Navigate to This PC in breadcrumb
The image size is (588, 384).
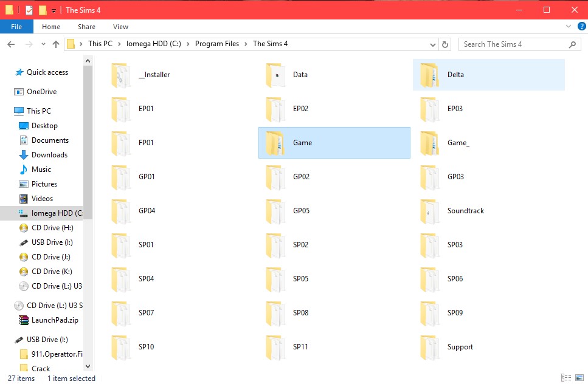point(100,44)
